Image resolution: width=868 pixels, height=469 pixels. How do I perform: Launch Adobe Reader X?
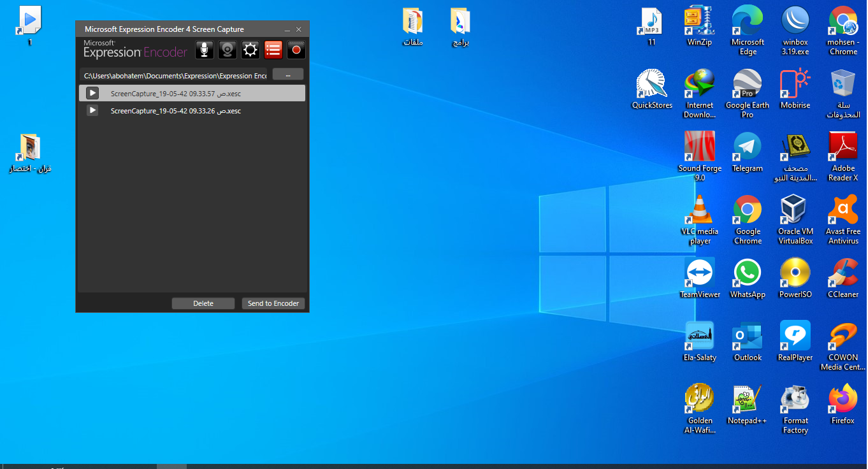click(843, 156)
